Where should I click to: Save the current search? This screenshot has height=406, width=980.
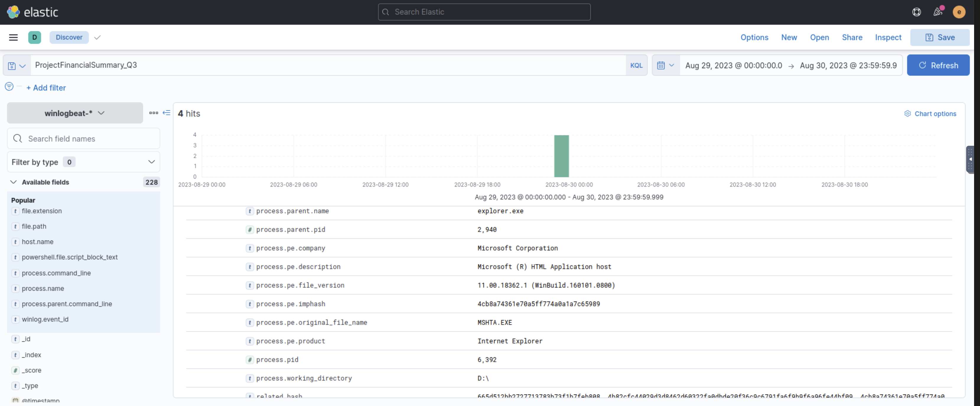[x=939, y=37]
